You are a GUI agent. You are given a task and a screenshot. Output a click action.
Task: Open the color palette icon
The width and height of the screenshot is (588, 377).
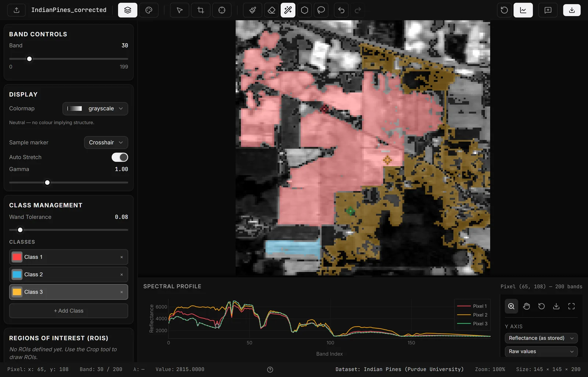149,10
